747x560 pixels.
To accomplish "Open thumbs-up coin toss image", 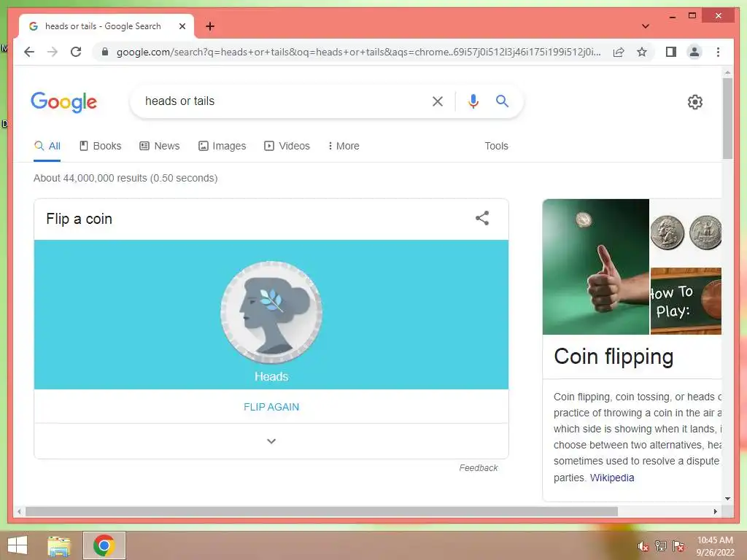I will click(595, 267).
